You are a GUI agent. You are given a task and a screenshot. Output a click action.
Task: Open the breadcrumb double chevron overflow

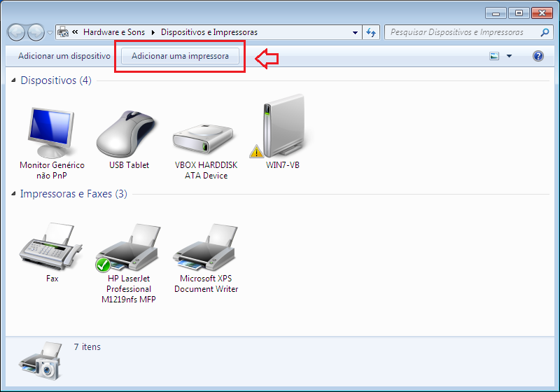(75, 32)
